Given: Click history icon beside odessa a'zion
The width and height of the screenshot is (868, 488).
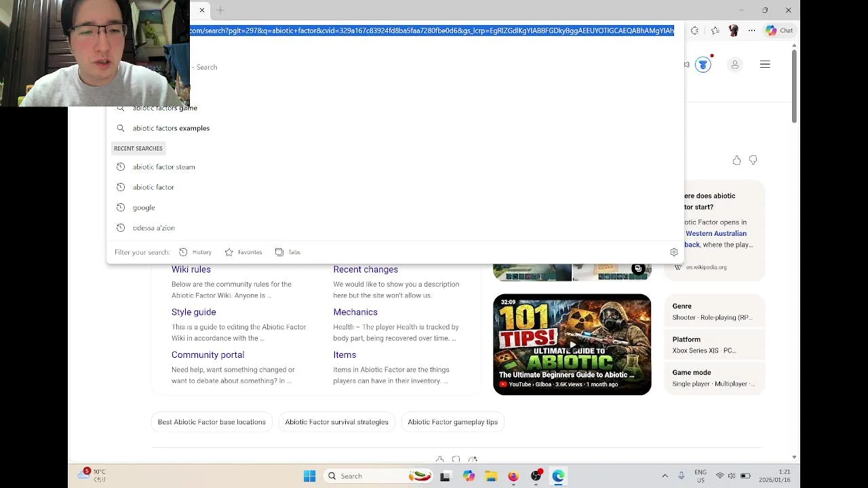Looking at the screenshot, I should click(x=121, y=228).
